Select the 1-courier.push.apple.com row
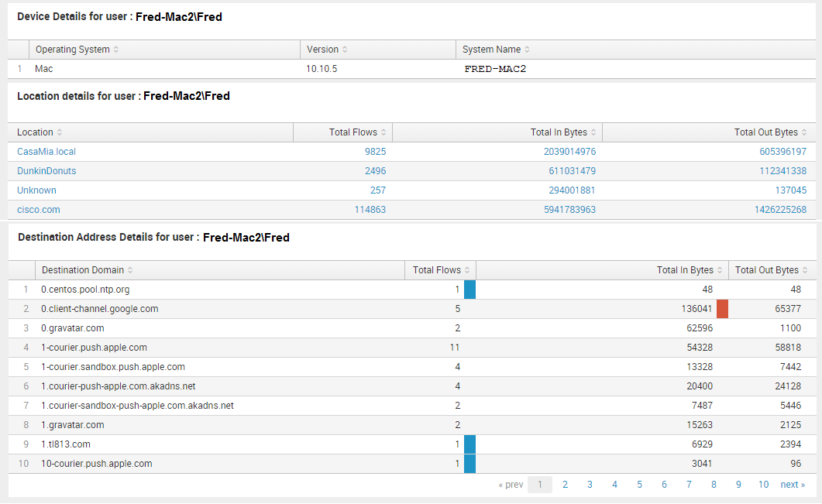Viewport: 822px width, 504px height. 94,348
